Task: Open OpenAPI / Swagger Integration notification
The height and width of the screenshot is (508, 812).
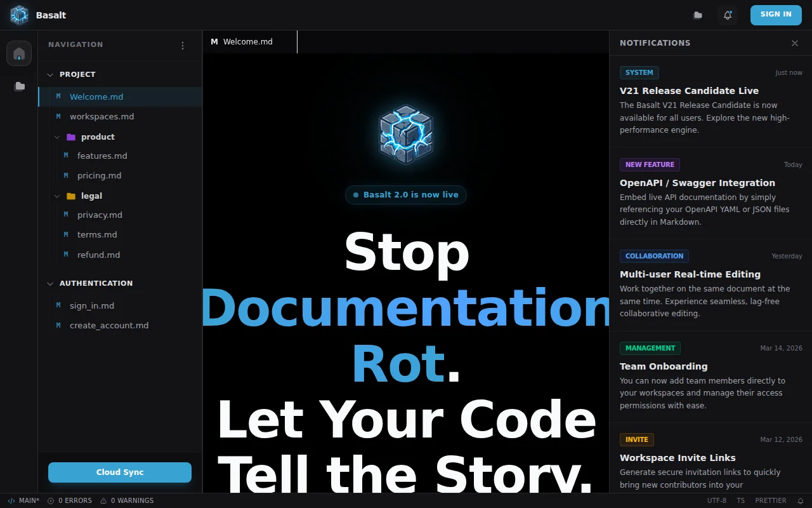Action: tap(711, 194)
